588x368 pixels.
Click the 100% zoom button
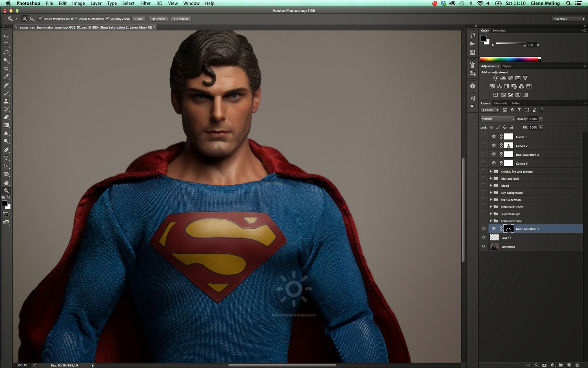[x=138, y=19]
